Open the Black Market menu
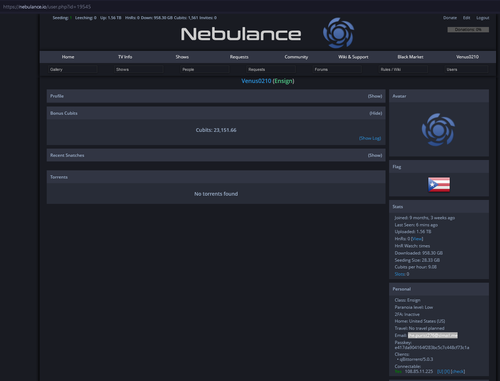Image resolution: width=500 pixels, height=381 pixels. click(410, 57)
